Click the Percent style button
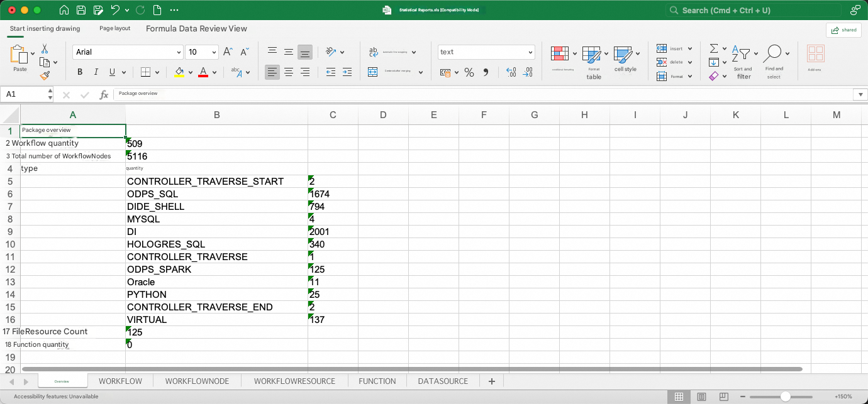This screenshot has width=868, height=404. pos(469,72)
